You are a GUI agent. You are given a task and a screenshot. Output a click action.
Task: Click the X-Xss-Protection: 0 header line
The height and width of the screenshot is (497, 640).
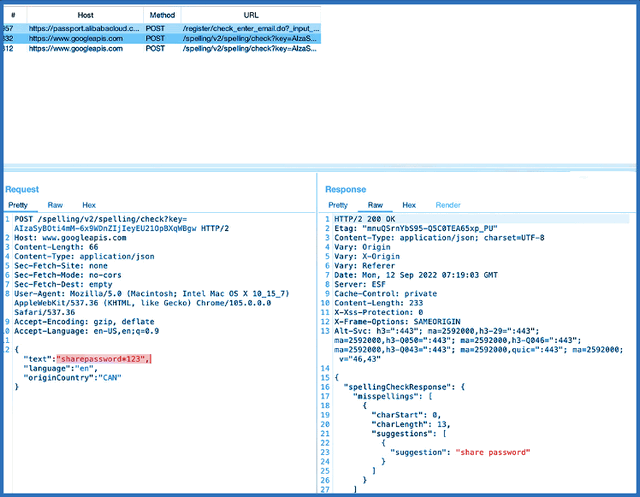379,313
